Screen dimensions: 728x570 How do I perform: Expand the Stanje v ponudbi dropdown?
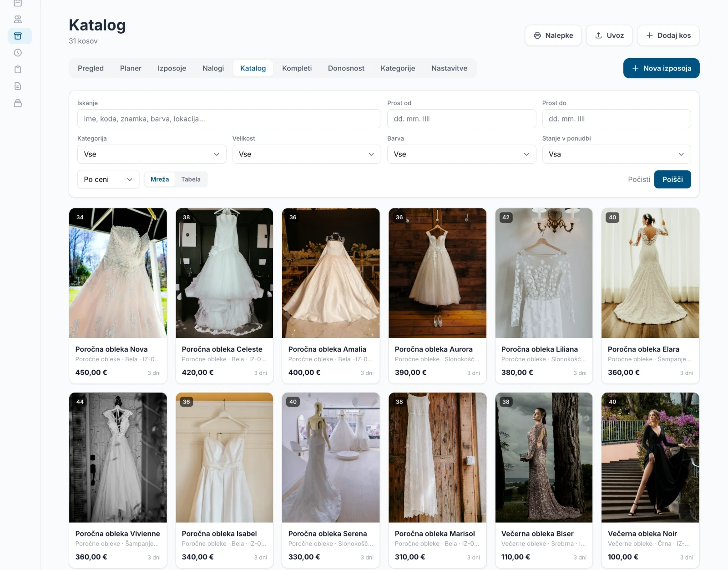click(616, 154)
